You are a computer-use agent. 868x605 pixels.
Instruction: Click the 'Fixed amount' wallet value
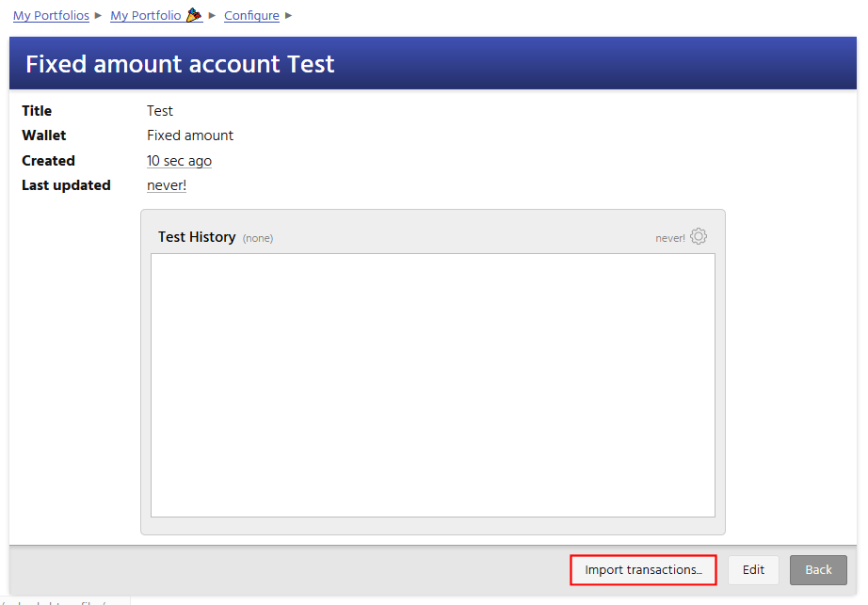tap(190, 135)
